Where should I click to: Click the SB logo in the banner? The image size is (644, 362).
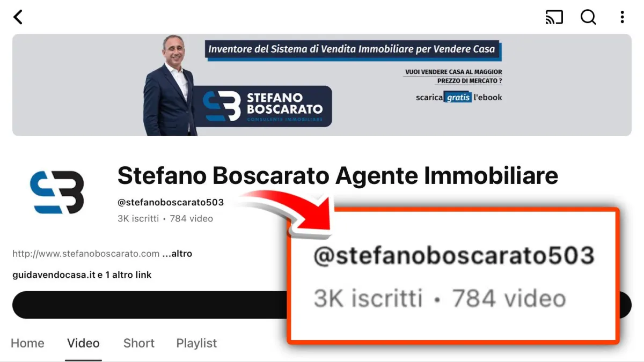(x=223, y=106)
